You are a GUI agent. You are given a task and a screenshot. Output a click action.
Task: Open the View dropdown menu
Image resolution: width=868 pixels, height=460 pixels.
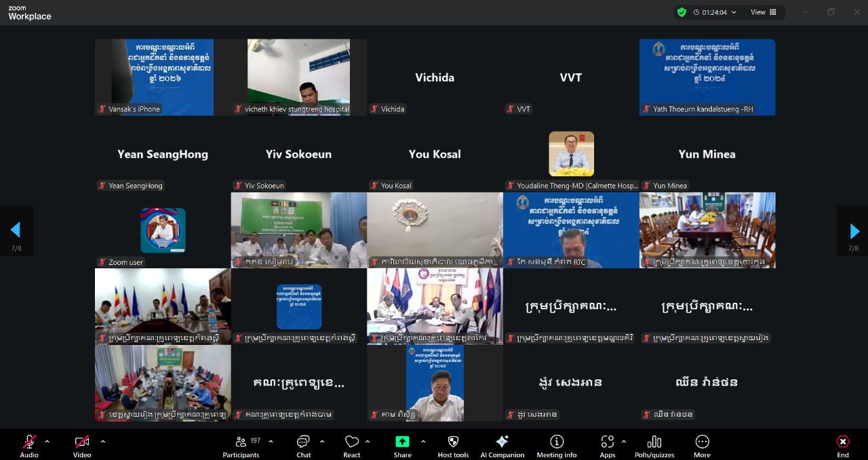763,12
